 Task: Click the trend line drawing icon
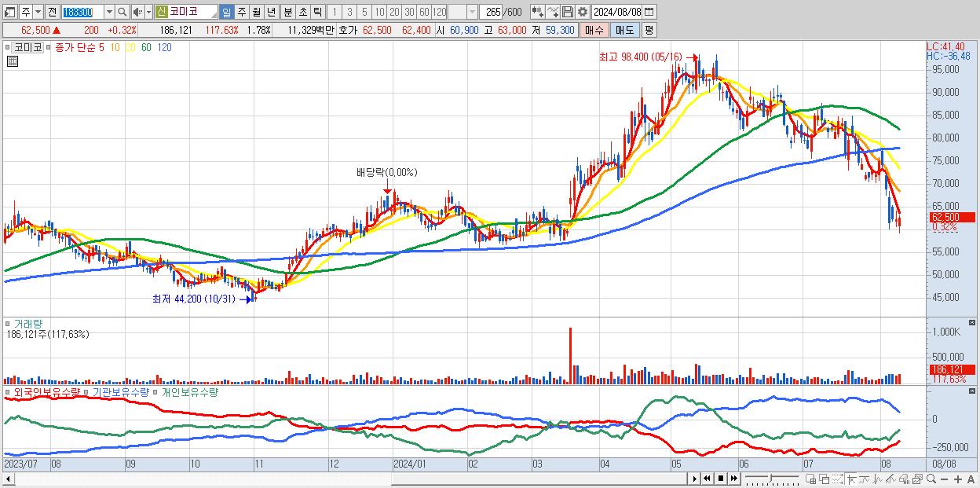click(864, 479)
